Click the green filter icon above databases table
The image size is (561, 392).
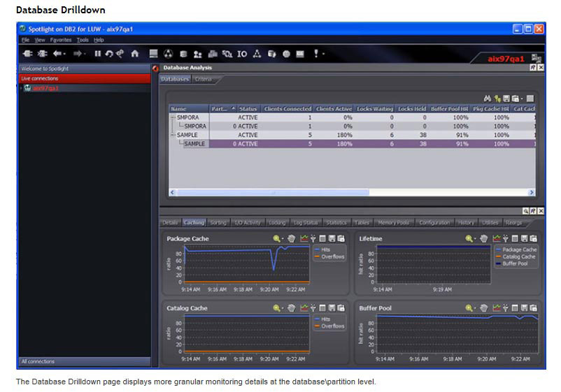point(497,99)
